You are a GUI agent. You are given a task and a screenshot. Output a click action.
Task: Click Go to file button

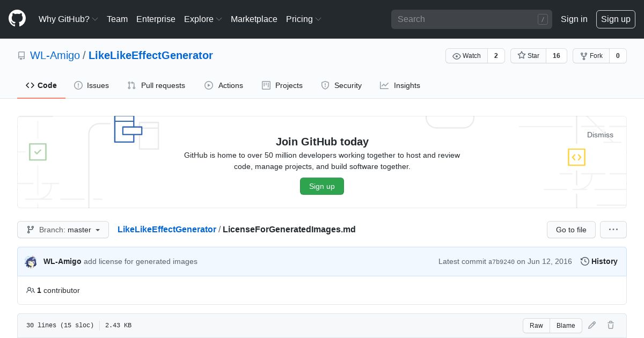tap(571, 230)
